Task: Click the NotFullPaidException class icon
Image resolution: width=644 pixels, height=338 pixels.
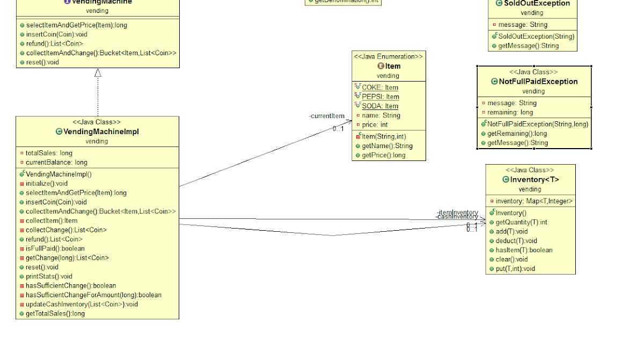Action: (494, 82)
